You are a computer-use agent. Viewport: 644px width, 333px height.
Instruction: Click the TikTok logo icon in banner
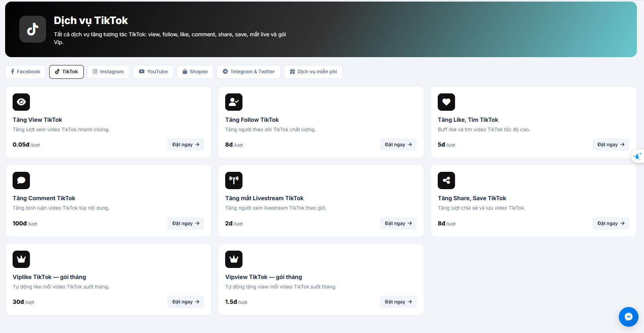pyautogui.click(x=33, y=29)
